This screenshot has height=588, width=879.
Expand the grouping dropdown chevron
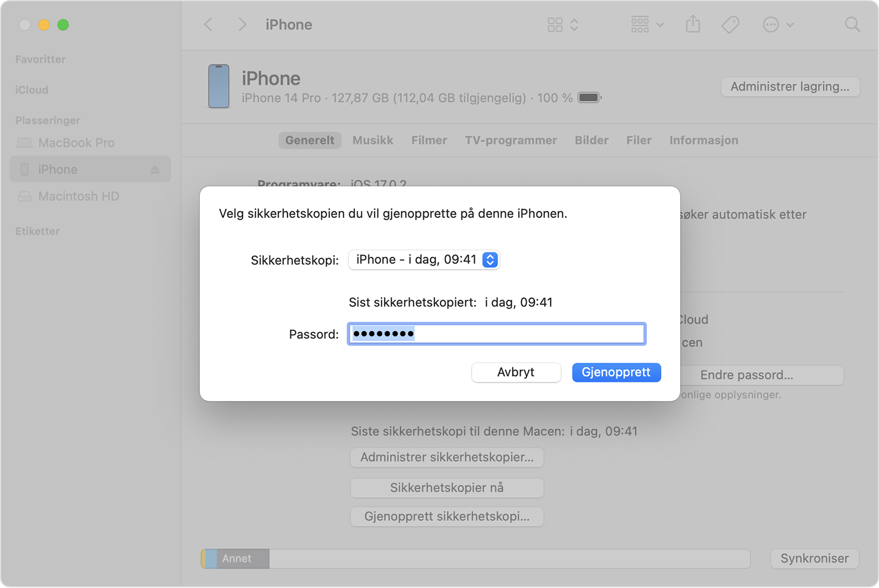(x=660, y=25)
